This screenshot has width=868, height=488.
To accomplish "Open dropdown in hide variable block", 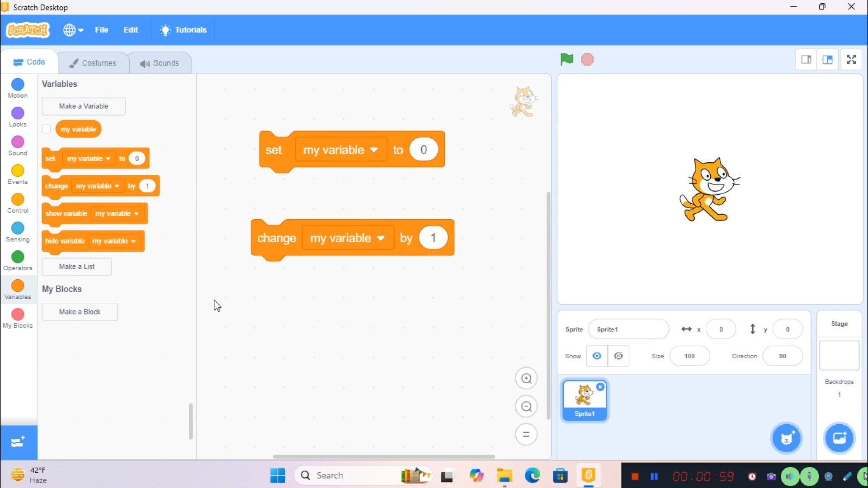I will [114, 241].
